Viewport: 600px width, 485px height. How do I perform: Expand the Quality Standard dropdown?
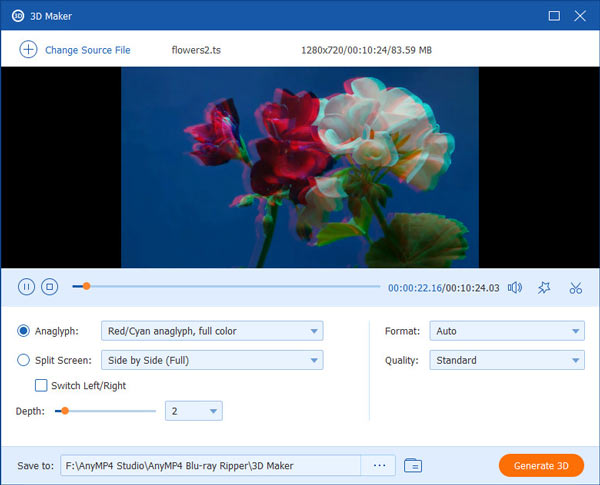coord(506,360)
